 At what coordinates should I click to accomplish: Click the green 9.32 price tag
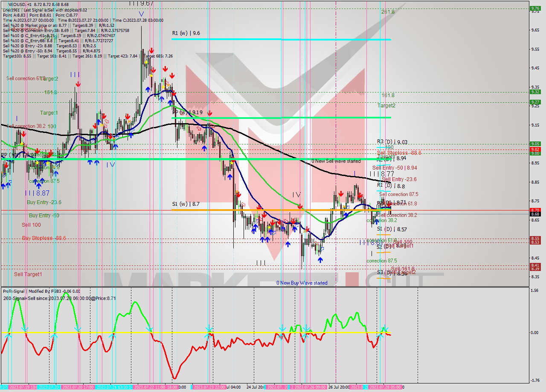tap(535, 92)
